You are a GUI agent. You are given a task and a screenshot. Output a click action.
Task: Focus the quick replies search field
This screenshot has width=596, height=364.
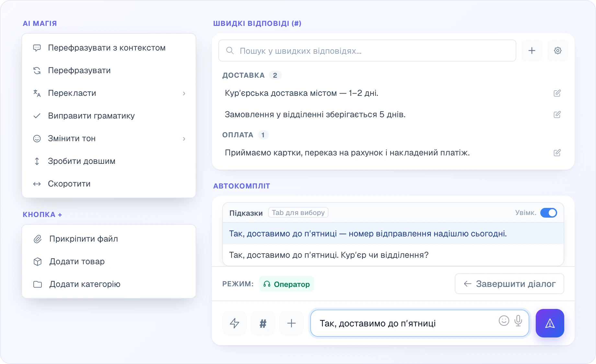367,51
